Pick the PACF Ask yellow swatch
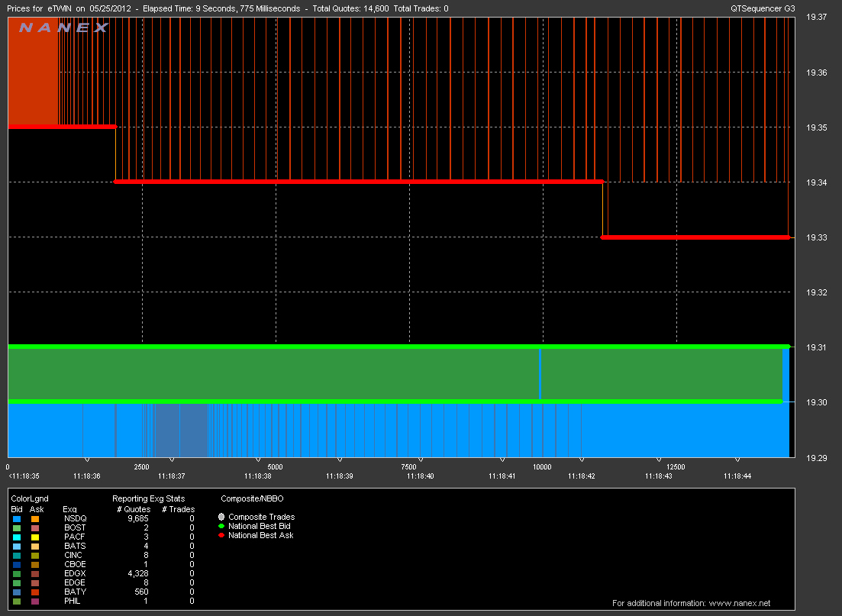 pyautogui.click(x=35, y=537)
